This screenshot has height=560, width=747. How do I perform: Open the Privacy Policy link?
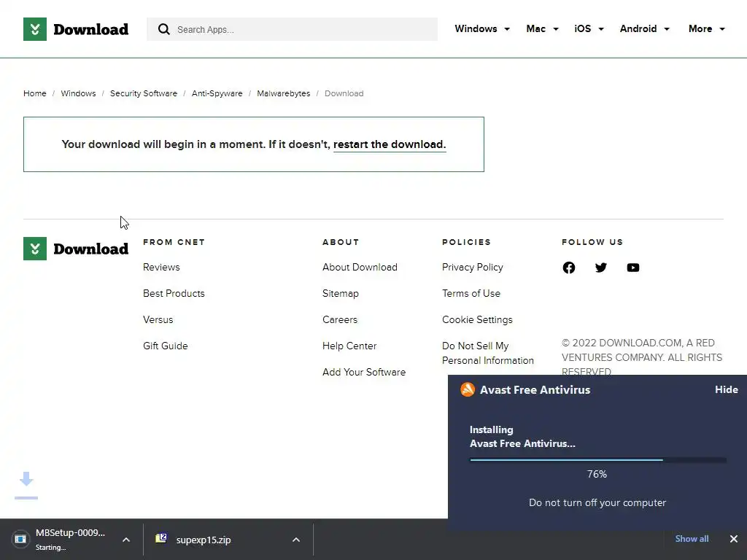tap(473, 267)
